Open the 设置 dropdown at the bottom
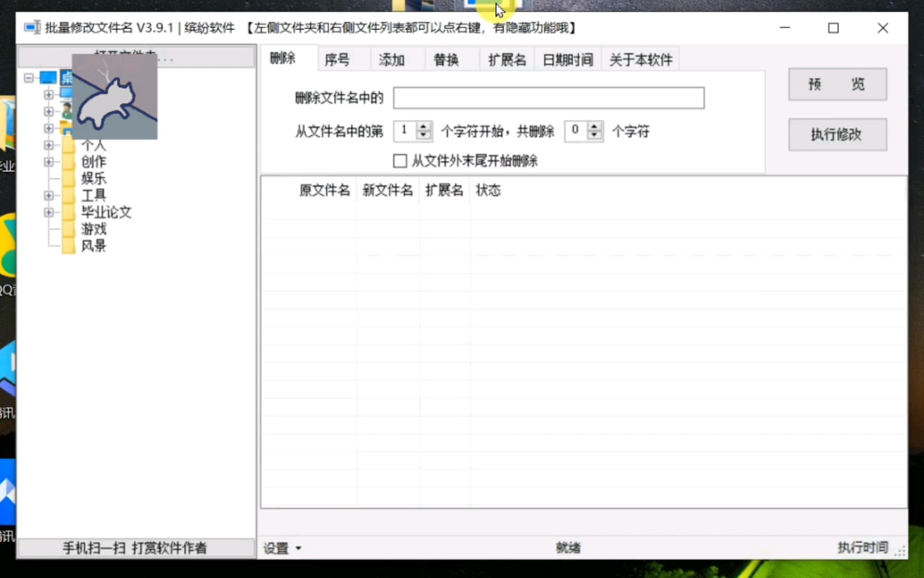This screenshot has height=578, width=924. coord(282,548)
